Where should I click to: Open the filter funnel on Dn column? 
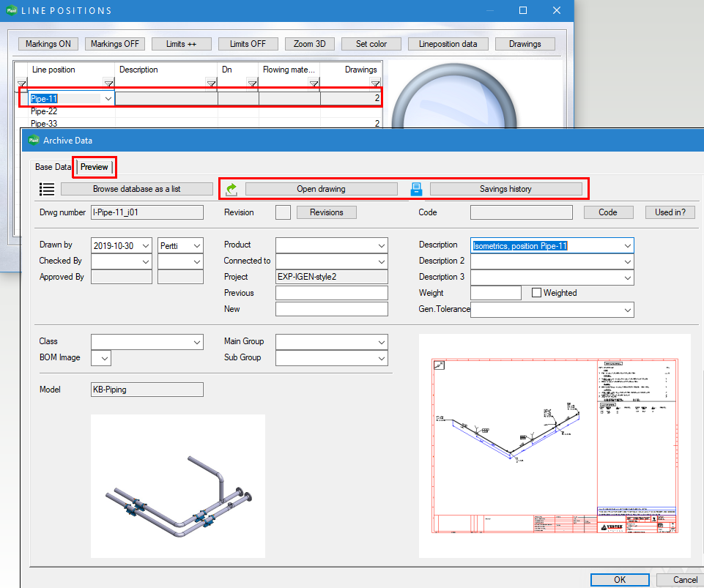pos(252,83)
